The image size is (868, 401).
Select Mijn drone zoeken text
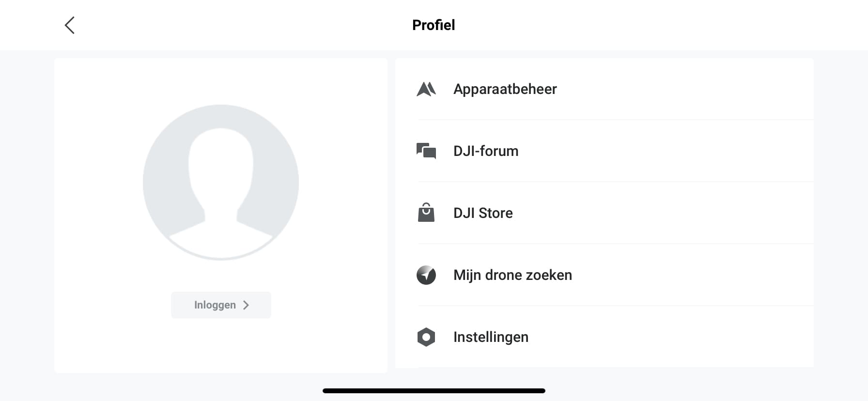[x=512, y=275]
